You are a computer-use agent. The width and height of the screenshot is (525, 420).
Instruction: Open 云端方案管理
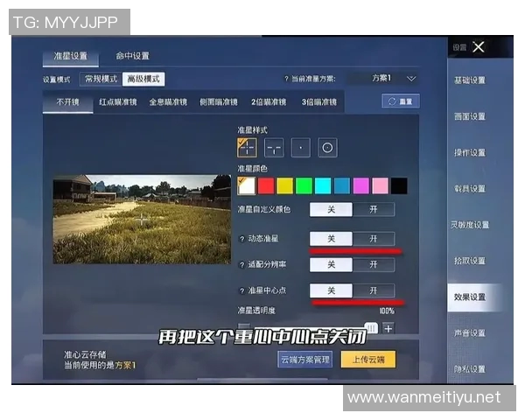point(305,360)
